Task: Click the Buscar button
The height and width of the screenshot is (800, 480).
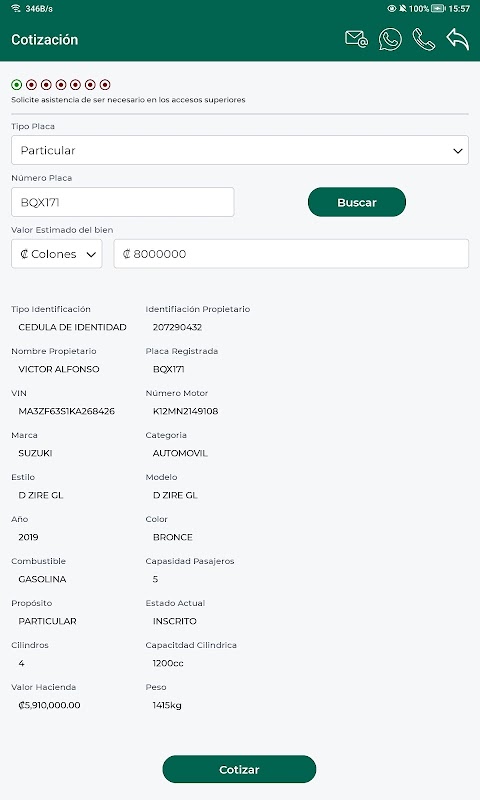Action: [x=357, y=202]
